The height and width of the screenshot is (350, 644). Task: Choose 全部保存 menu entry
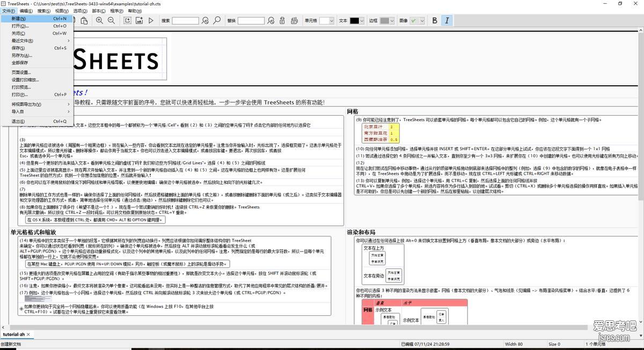37,63
